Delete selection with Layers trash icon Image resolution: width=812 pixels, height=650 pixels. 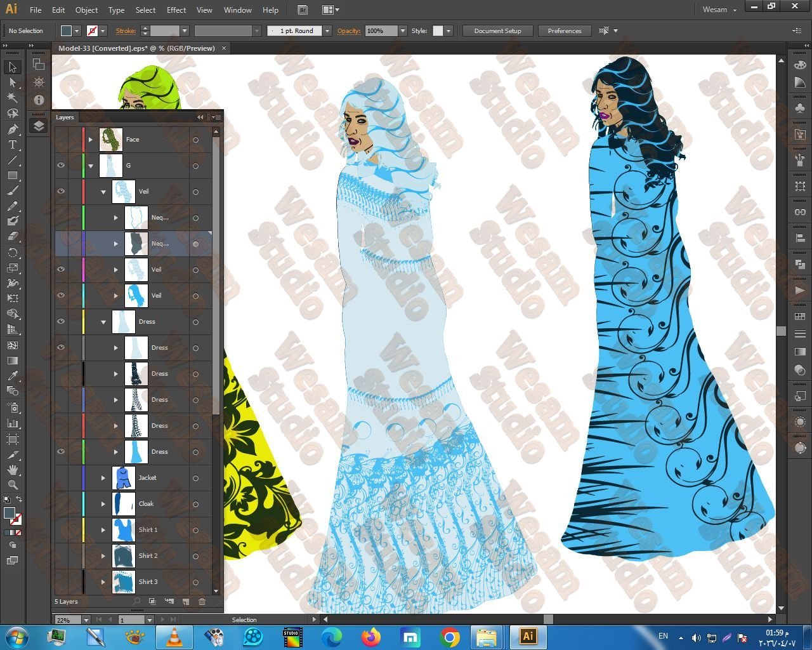pos(202,601)
